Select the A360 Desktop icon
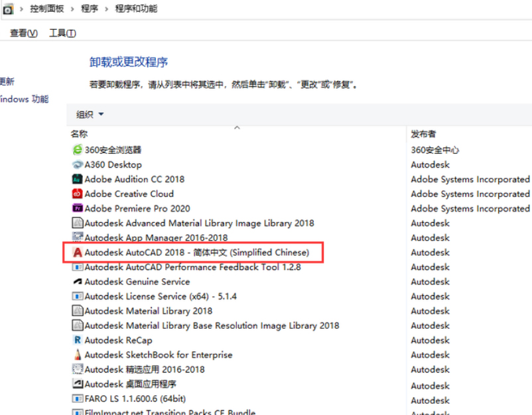Viewport: 532px width, 415px height. [78, 165]
